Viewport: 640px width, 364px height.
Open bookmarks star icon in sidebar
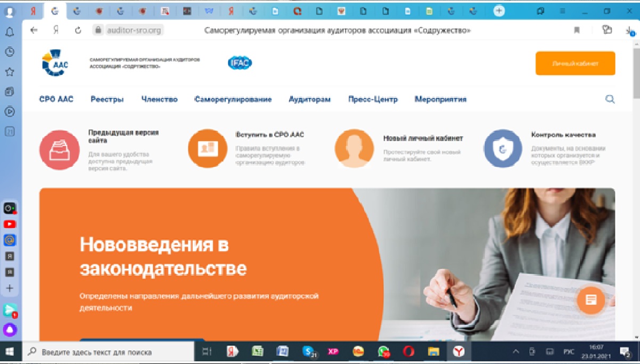click(x=10, y=72)
